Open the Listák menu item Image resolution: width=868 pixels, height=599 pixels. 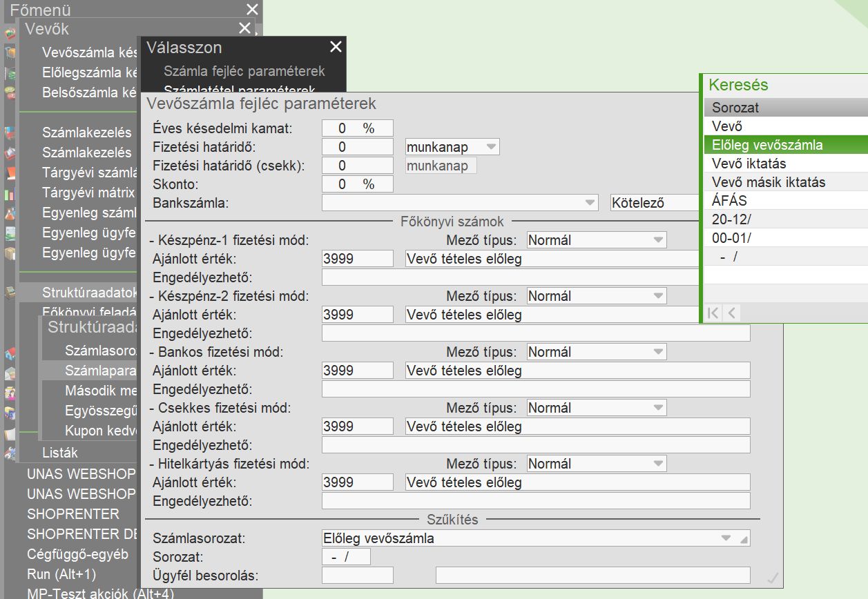pyautogui.click(x=60, y=453)
